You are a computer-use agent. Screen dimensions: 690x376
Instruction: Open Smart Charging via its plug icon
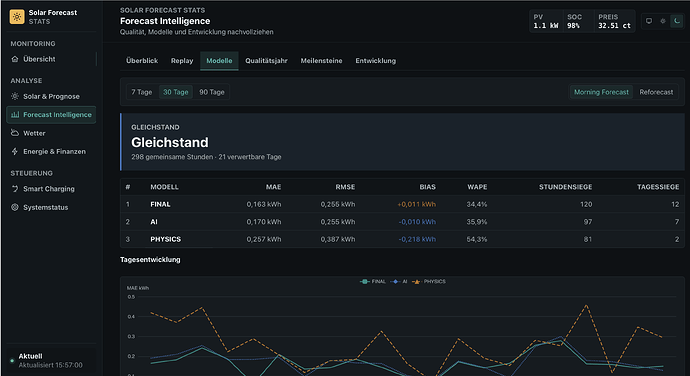15,189
